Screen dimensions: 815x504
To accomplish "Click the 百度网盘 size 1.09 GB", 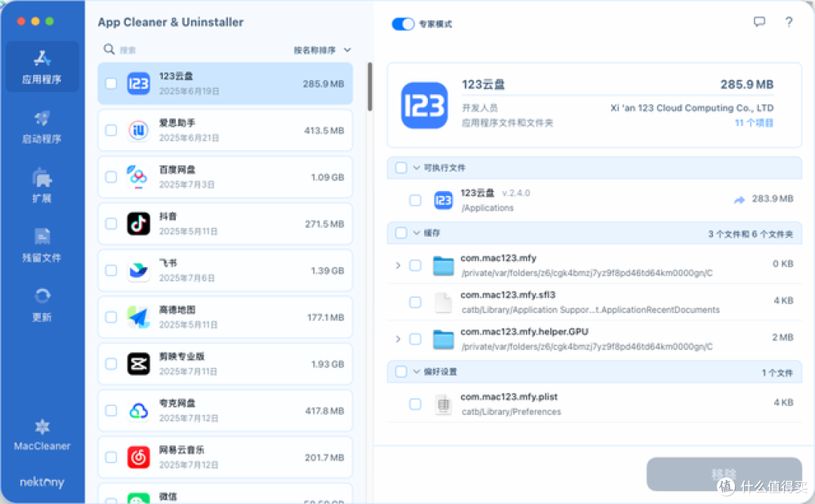I will click(x=328, y=177).
